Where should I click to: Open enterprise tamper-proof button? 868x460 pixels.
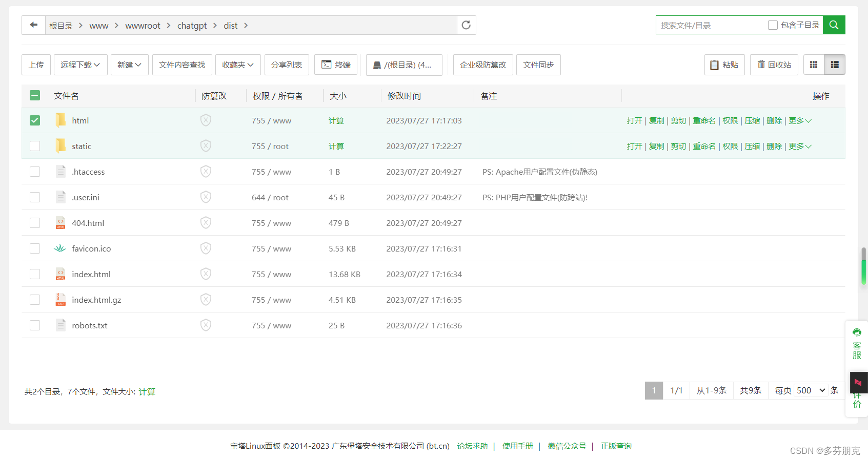(x=483, y=65)
